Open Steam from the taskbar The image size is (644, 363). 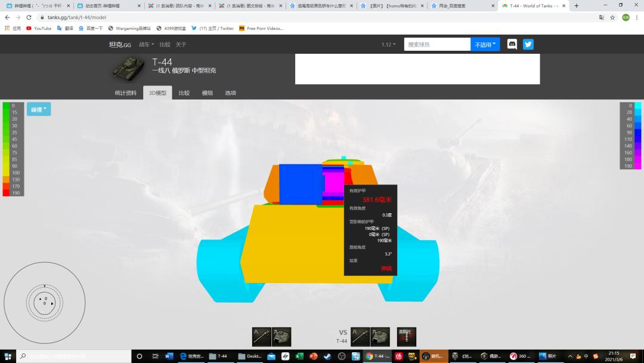click(327, 356)
